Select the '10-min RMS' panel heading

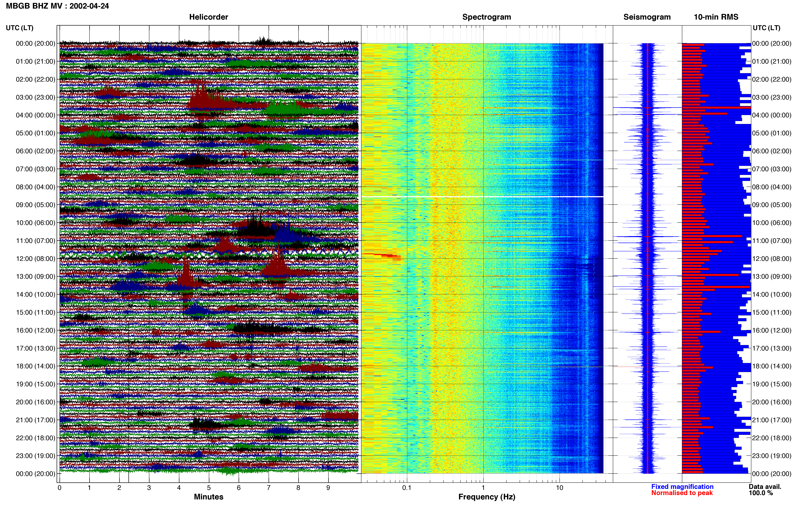click(x=716, y=17)
